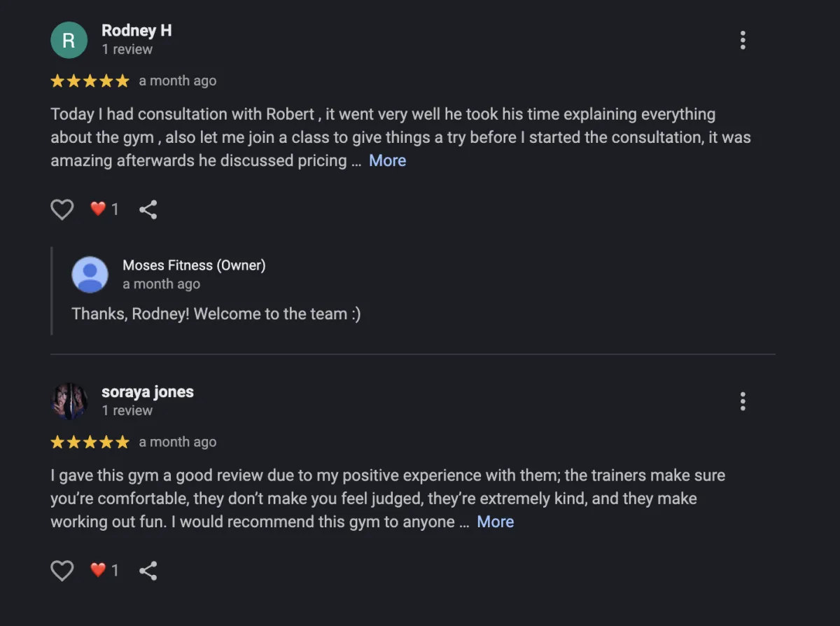Click soraya jones's profile photo

(x=69, y=401)
